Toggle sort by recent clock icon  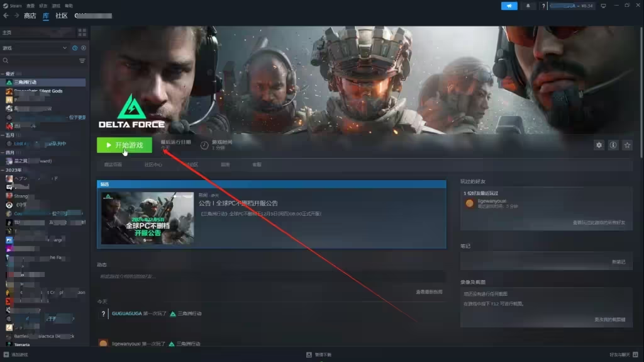75,48
